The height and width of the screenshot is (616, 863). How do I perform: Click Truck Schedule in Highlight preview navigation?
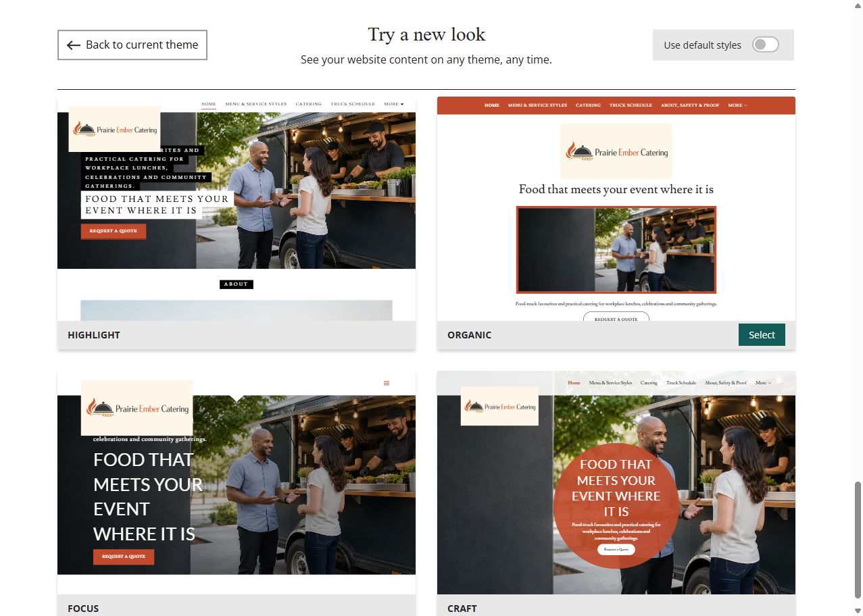tap(353, 105)
